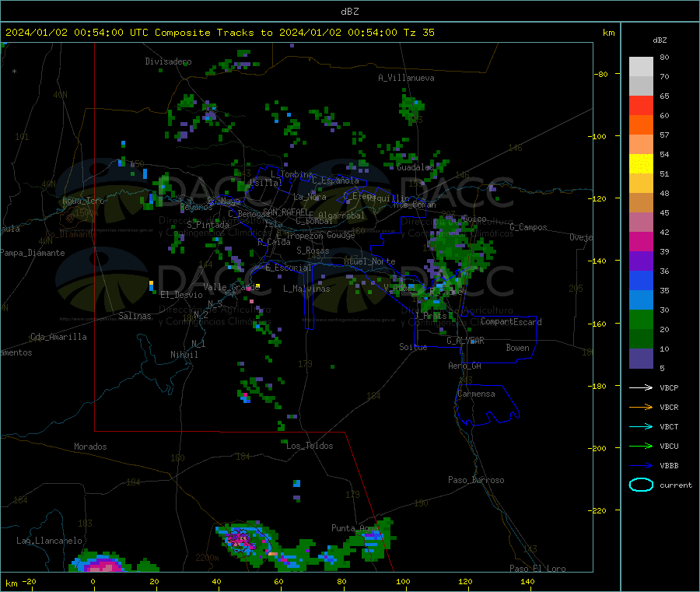Click the cyan VBCT arrow legend icon

tap(641, 426)
